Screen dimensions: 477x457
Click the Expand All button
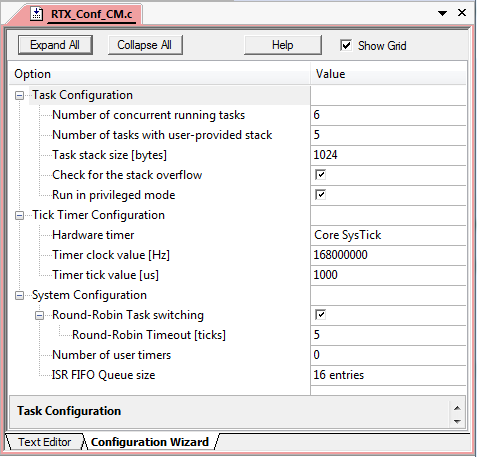pos(55,45)
